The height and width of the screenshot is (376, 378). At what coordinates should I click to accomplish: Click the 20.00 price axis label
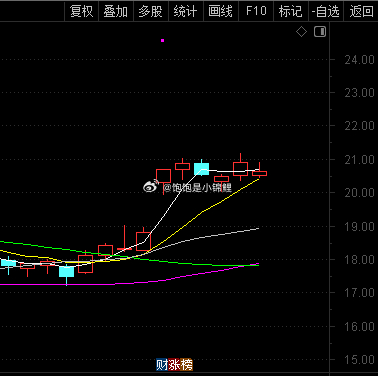(x=359, y=193)
